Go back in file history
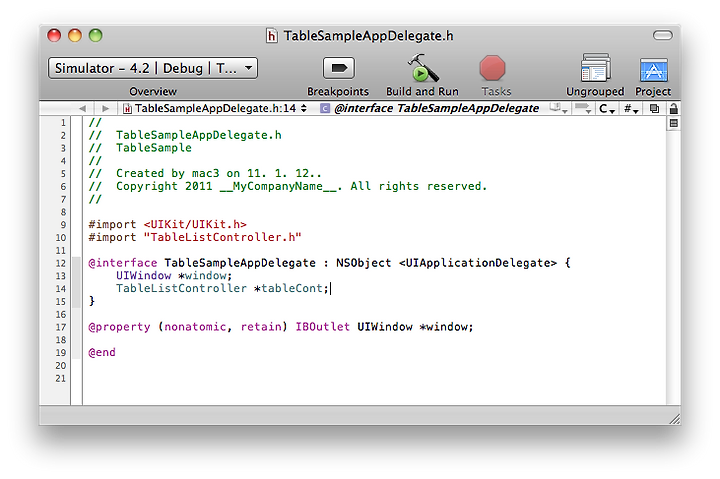 [82, 108]
